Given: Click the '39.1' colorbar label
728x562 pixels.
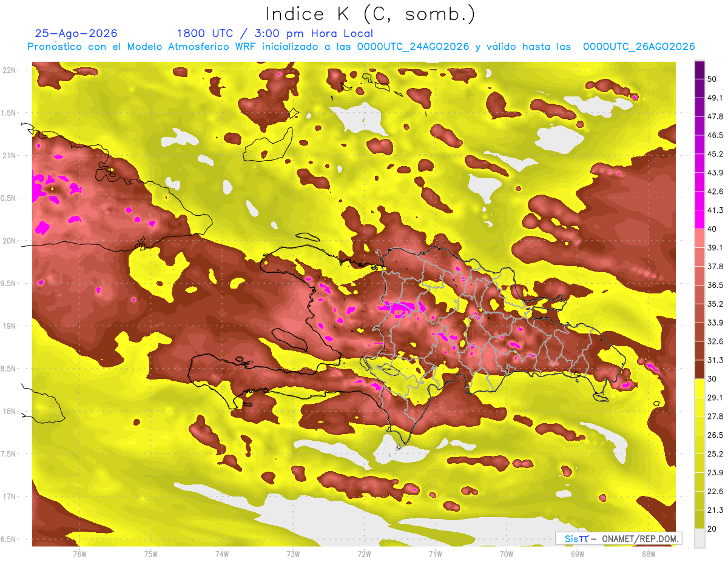Looking at the screenshot, I should point(715,248).
